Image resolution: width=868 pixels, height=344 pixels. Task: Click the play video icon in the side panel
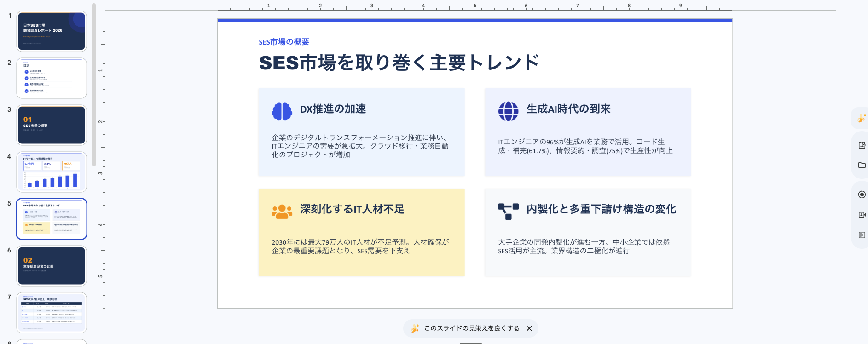click(x=862, y=235)
